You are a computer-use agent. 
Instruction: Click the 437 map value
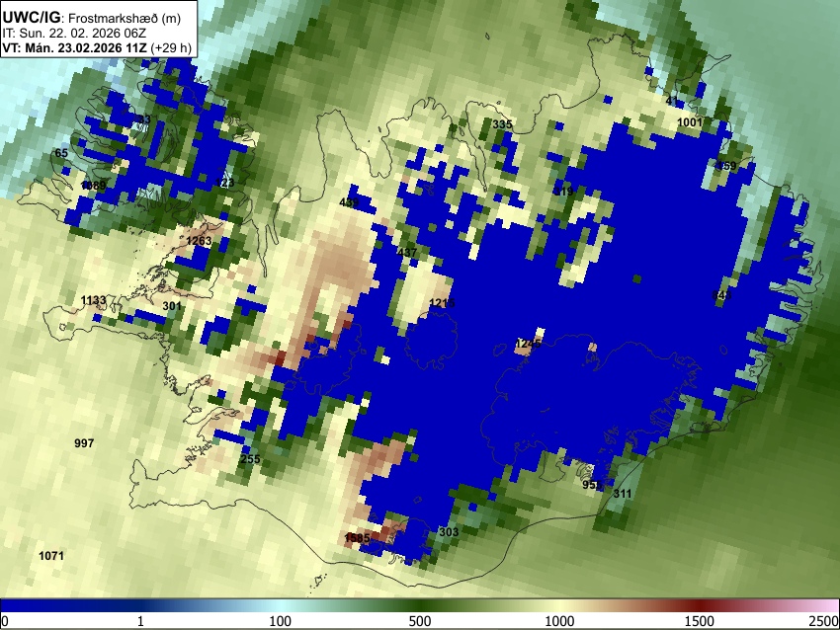407,253
